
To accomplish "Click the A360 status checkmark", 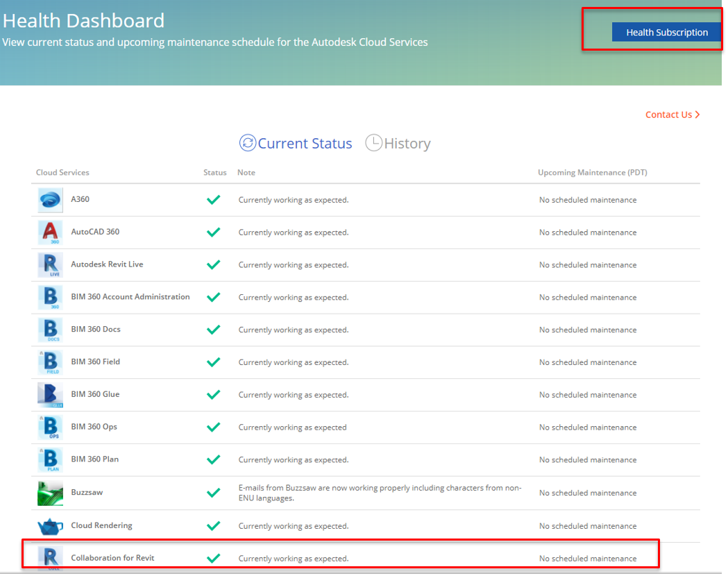I will pyautogui.click(x=214, y=200).
